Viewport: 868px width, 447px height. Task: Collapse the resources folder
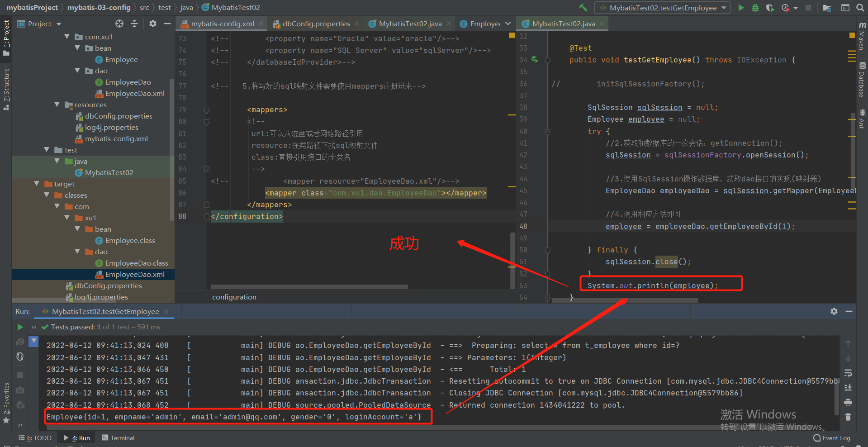click(57, 105)
